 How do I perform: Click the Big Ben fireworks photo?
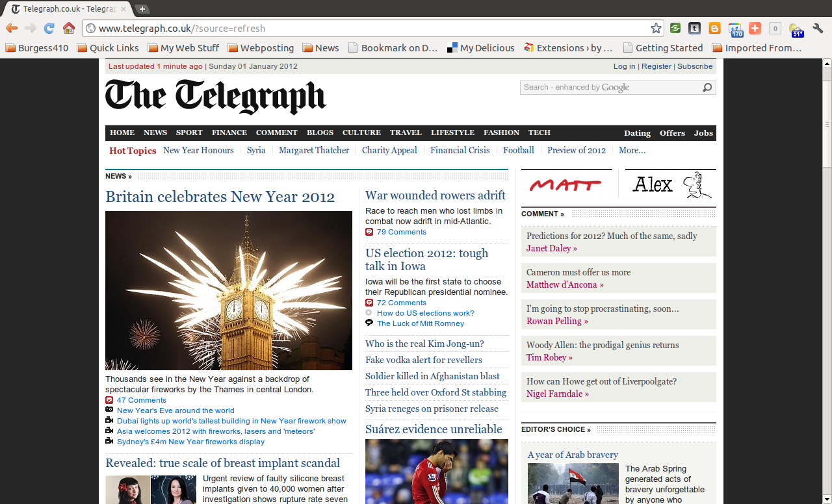tap(228, 290)
